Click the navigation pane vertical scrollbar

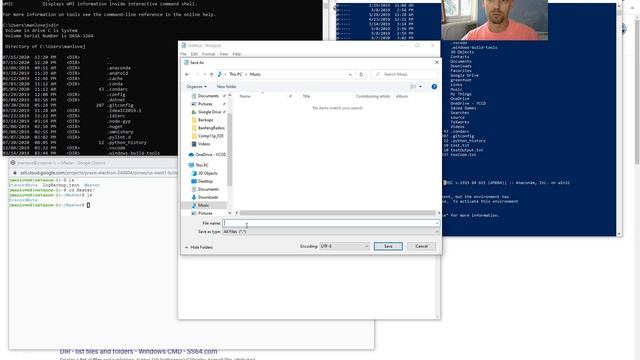tap(229, 149)
